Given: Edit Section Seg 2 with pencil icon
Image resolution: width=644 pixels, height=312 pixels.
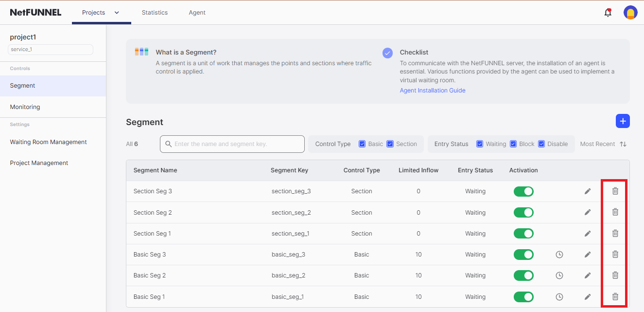Looking at the screenshot, I should point(588,212).
